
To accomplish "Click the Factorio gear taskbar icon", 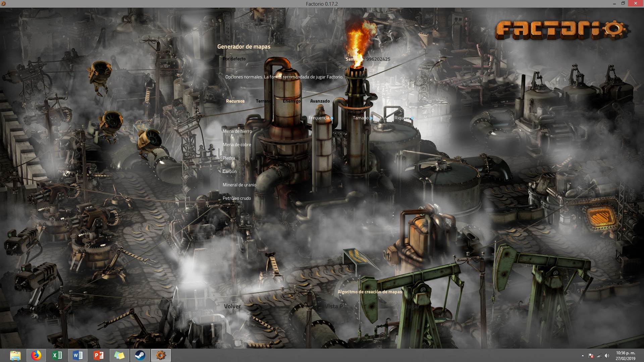I will pos(161,355).
